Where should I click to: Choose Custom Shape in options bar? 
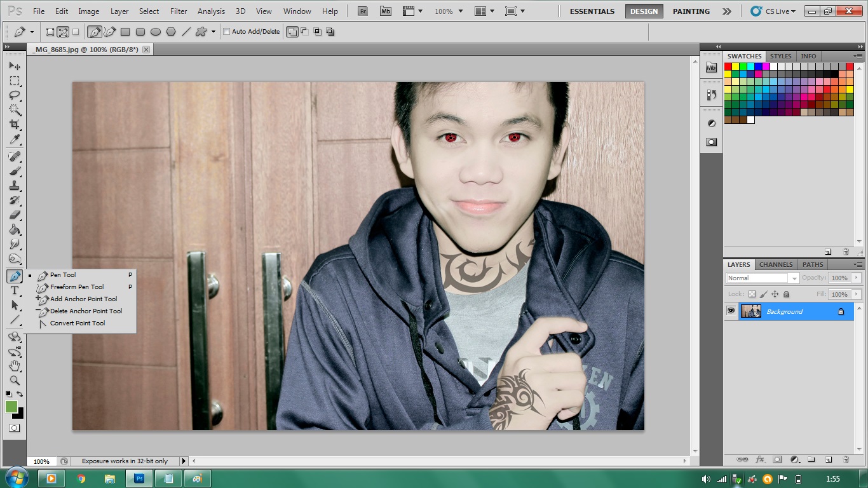coord(201,31)
